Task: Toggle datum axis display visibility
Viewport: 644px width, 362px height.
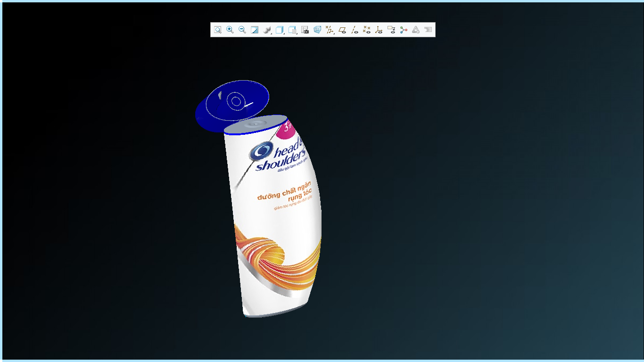Action: (355, 30)
